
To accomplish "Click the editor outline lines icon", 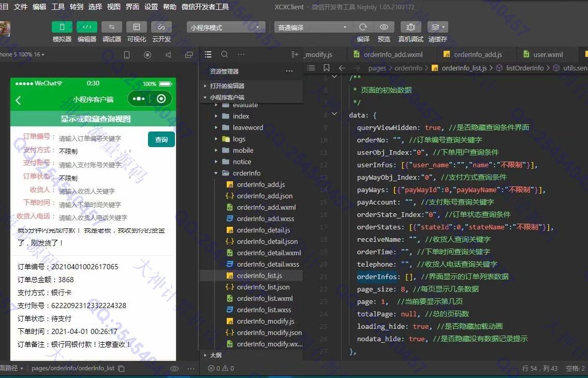I will coord(311,68).
